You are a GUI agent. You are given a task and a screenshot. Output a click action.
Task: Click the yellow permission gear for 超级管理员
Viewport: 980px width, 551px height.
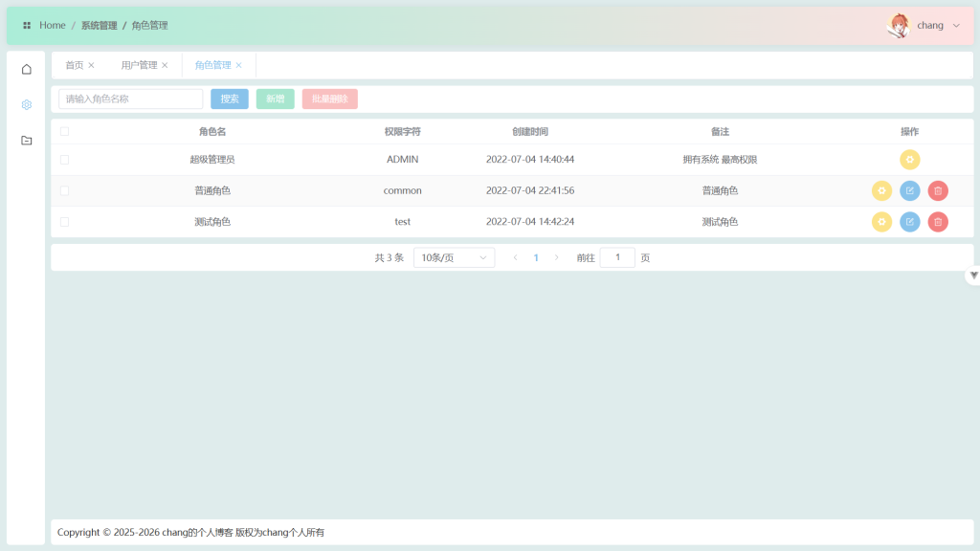[909, 160]
